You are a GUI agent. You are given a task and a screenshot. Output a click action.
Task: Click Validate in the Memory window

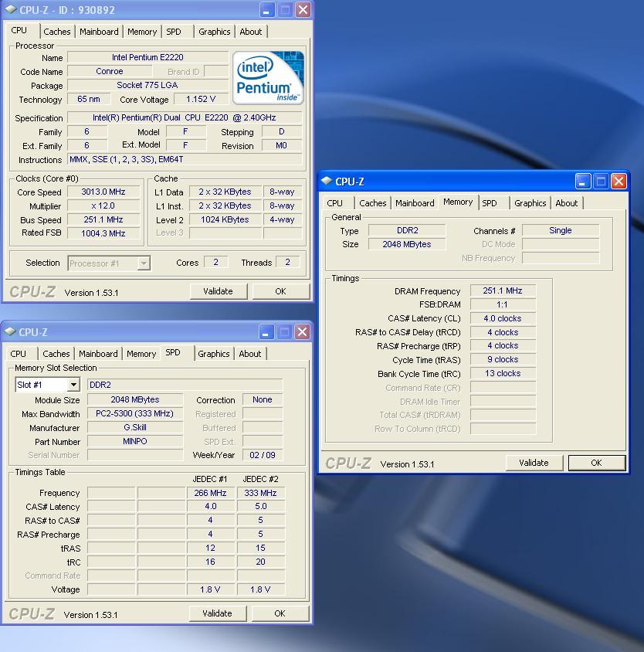coord(534,463)
